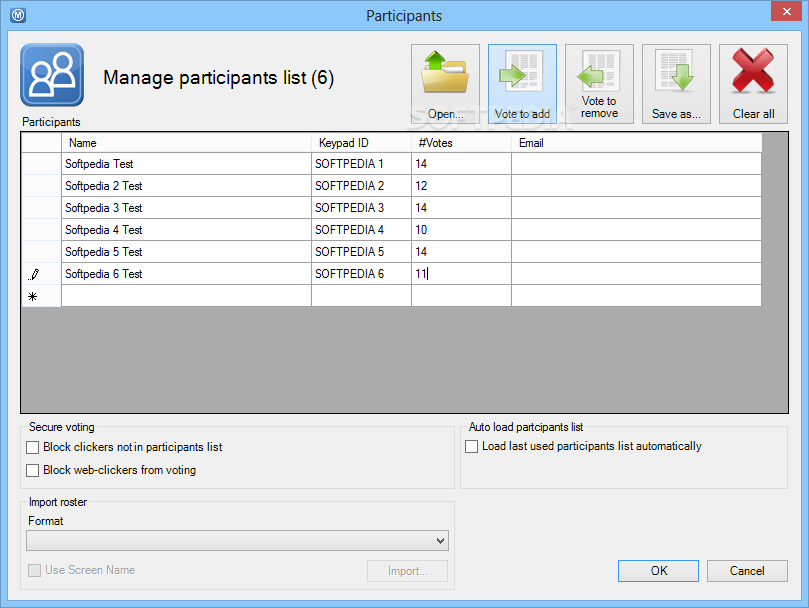Click the 'SOFTPEDIA 3' keypad ID cell
This screenshot has height=608, width=809.
tap(361, 208)
